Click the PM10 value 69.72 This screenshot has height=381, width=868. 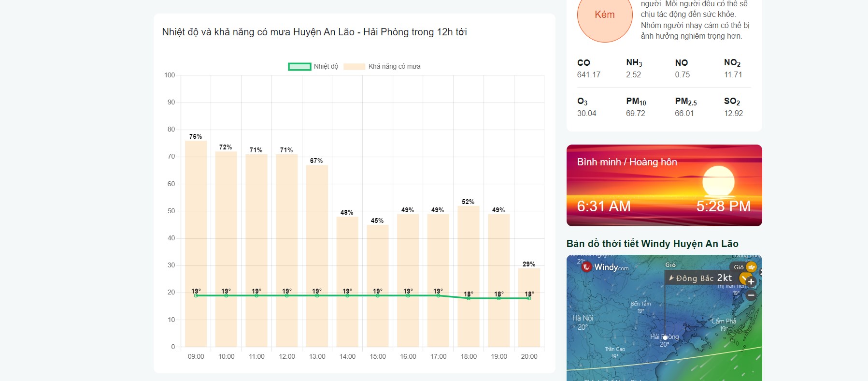pos(636,113)
